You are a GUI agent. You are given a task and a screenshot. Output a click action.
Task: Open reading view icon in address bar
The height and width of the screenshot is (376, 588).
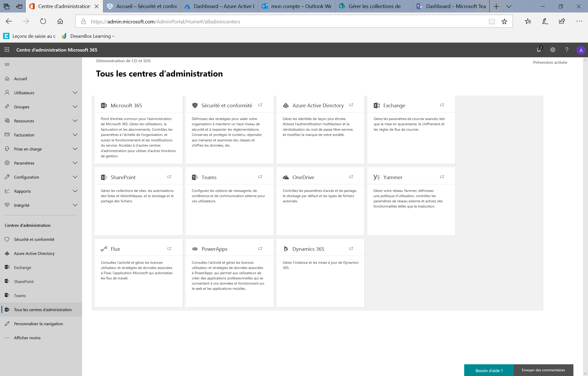point(492,21)
